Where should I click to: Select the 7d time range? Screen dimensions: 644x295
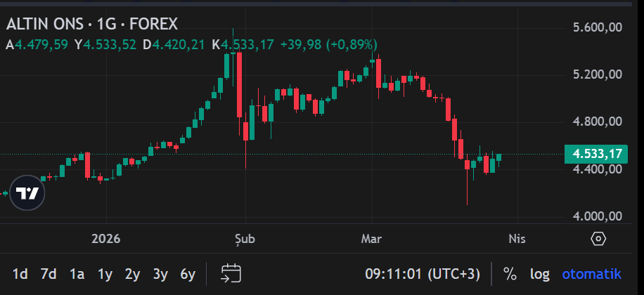click(x=49, y=273)
